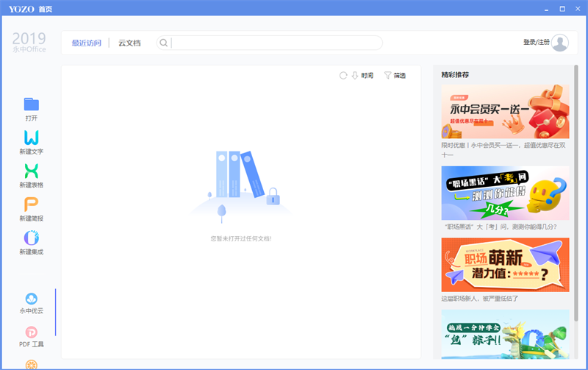Toggle sort order by 时间
The height and width of the screenshot is (370, 588).
coord(363,76)
